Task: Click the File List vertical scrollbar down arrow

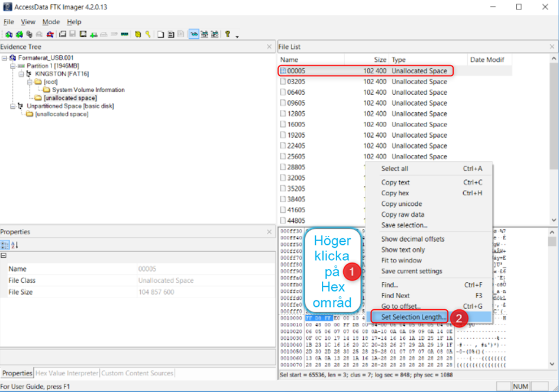Action: tap(554, 219)
